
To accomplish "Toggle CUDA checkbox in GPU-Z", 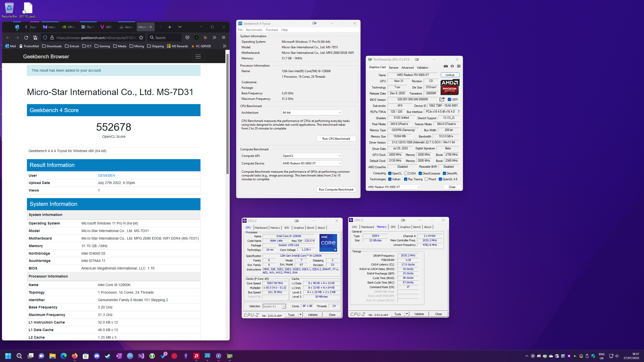I will coord(406,173).
